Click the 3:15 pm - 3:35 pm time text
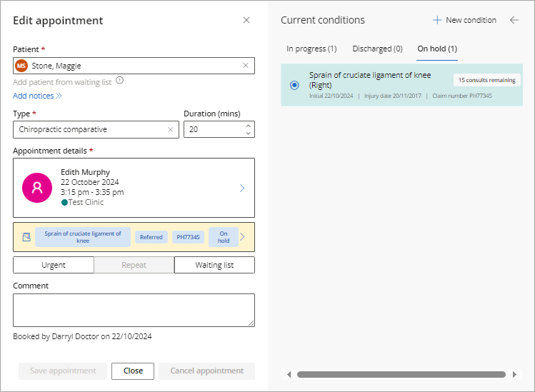Screen dimensions: 535x392 (x=92, y=192)
